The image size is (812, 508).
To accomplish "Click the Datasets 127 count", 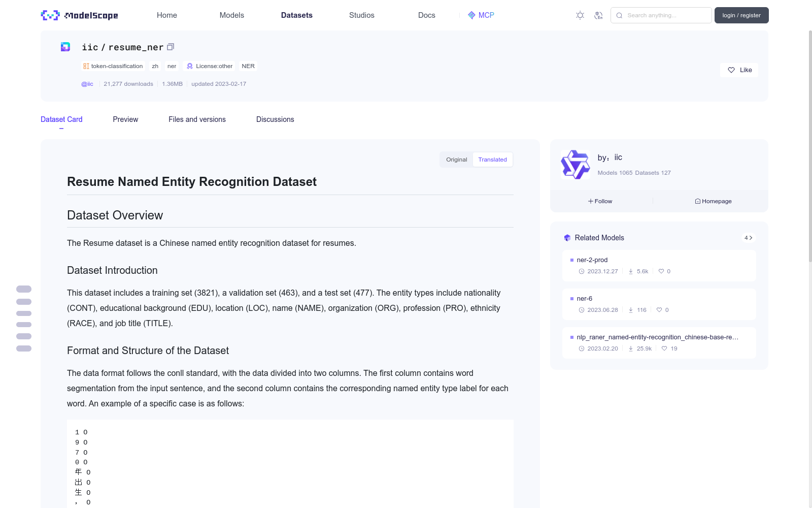I will point(653,173).
